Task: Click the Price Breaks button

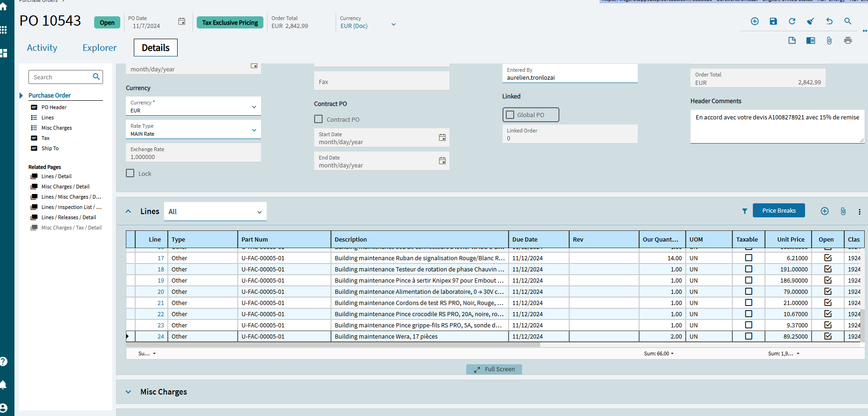Action: pyautogui.click(x=779, y=210)
